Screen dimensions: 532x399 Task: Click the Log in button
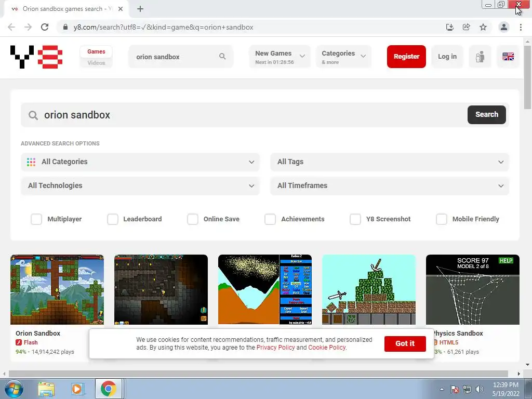(447, 57)
